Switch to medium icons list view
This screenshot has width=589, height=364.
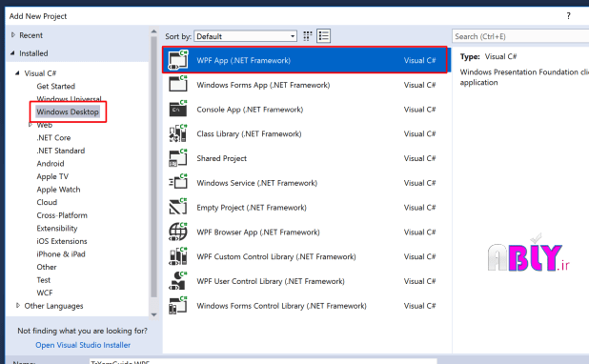(323, 36)
